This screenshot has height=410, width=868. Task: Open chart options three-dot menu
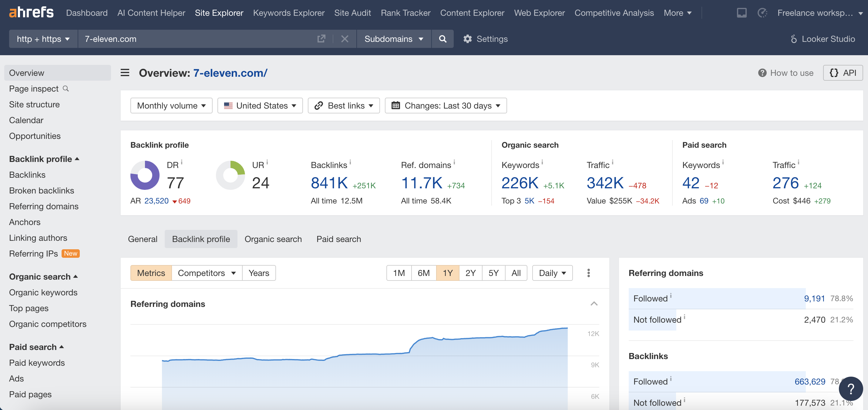point(588,273)
